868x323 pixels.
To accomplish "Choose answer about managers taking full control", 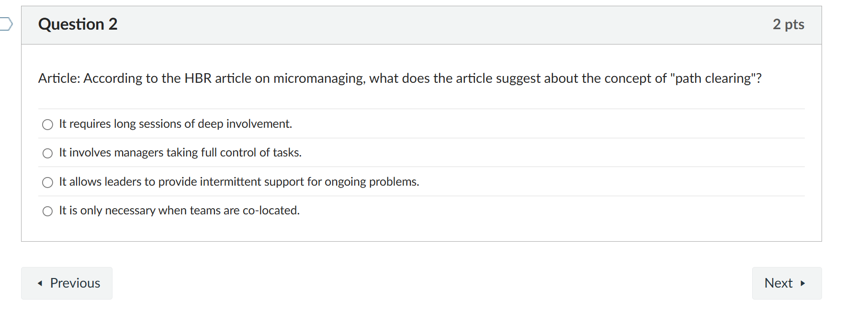I will tap(47, 153).
